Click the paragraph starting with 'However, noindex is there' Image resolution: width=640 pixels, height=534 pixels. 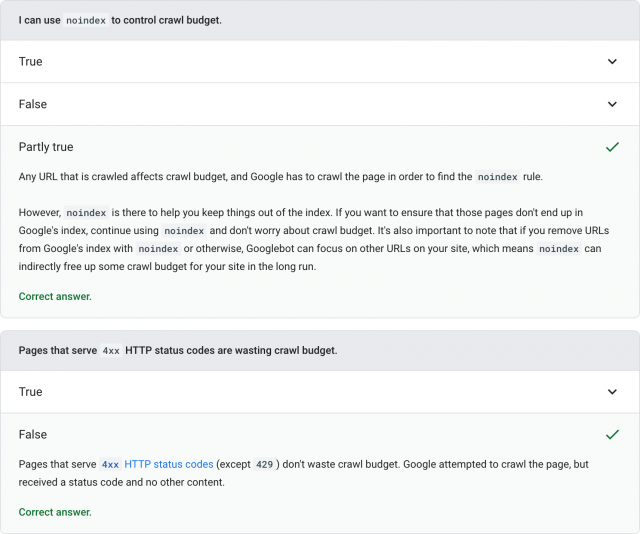pyautogui.click(x=310, y=240)
